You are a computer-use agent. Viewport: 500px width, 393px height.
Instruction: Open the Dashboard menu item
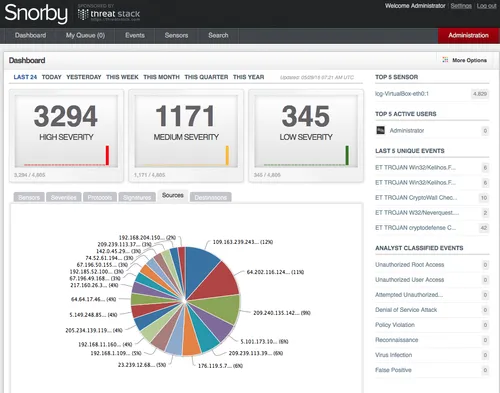tap(30, 35)
